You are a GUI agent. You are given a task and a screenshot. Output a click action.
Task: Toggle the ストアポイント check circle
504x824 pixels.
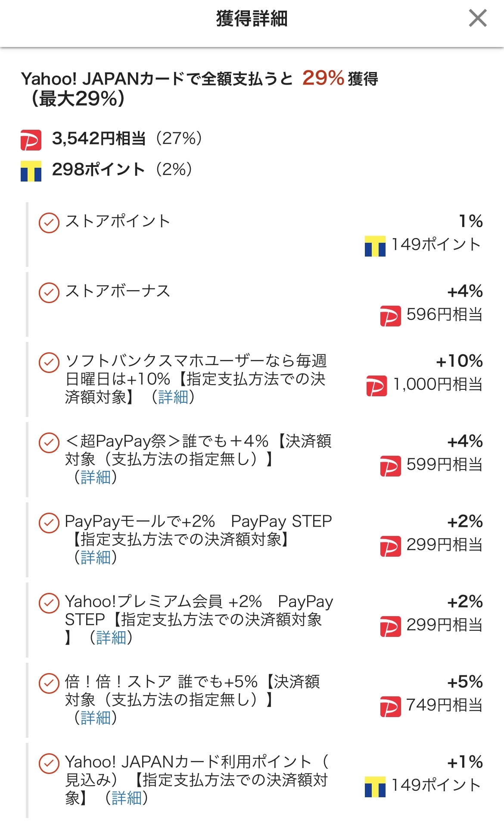point(49,222)
